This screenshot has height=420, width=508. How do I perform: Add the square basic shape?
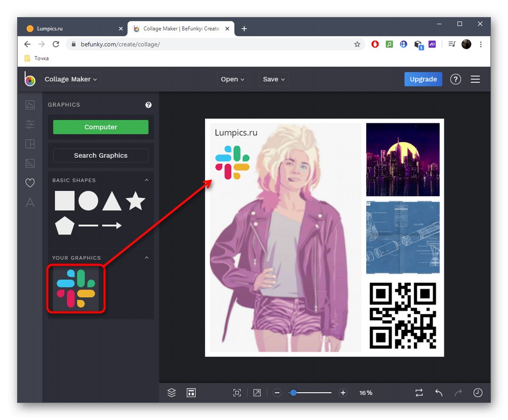click(x=65, y=201)
